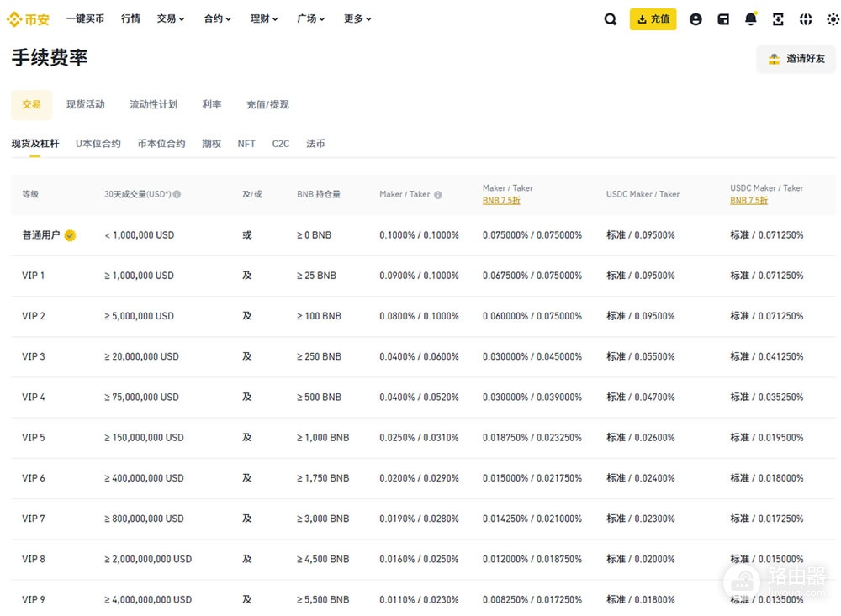Switch to the U本位合约 sub-tab

98,144
